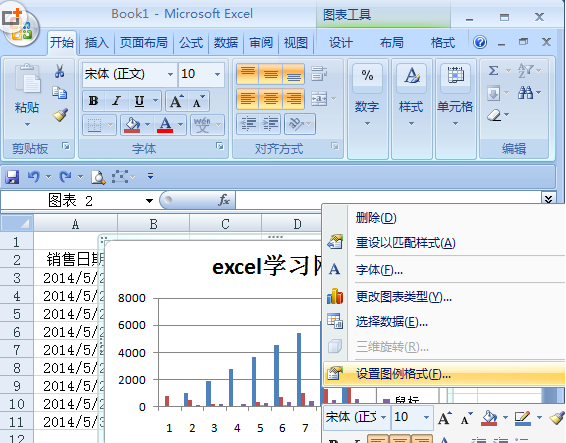Viewport: 566px width, 443px height.
Task: Toggle align text left
Action: 248,99
